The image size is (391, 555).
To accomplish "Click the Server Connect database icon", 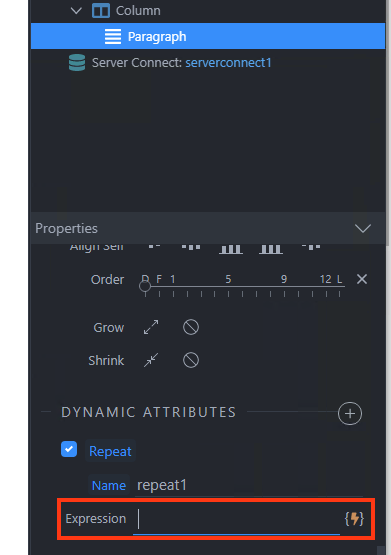I will (77, 63).
